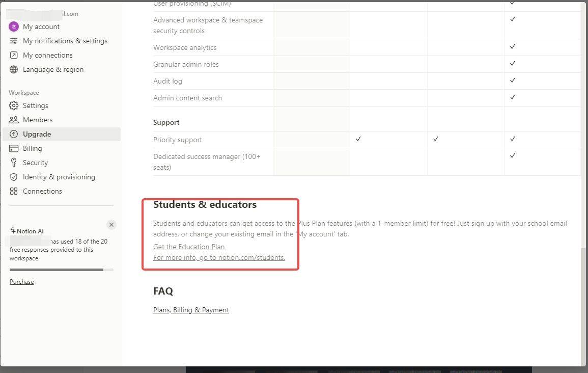Image resolution: width=588 pixels, height=373 pixels.
Task: Open Language & region settings
Action: pyautogui.click(x=53, y=69)
